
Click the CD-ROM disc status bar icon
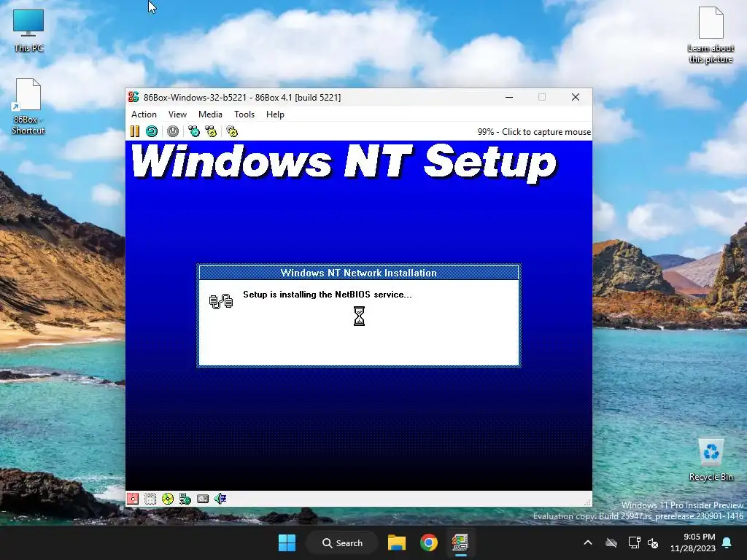tap(168, 499)
